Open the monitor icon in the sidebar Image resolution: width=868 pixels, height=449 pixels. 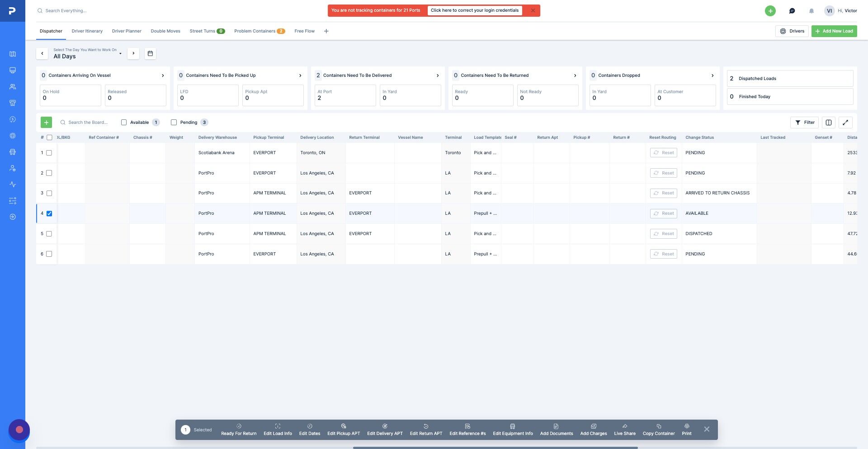(13, 71)
